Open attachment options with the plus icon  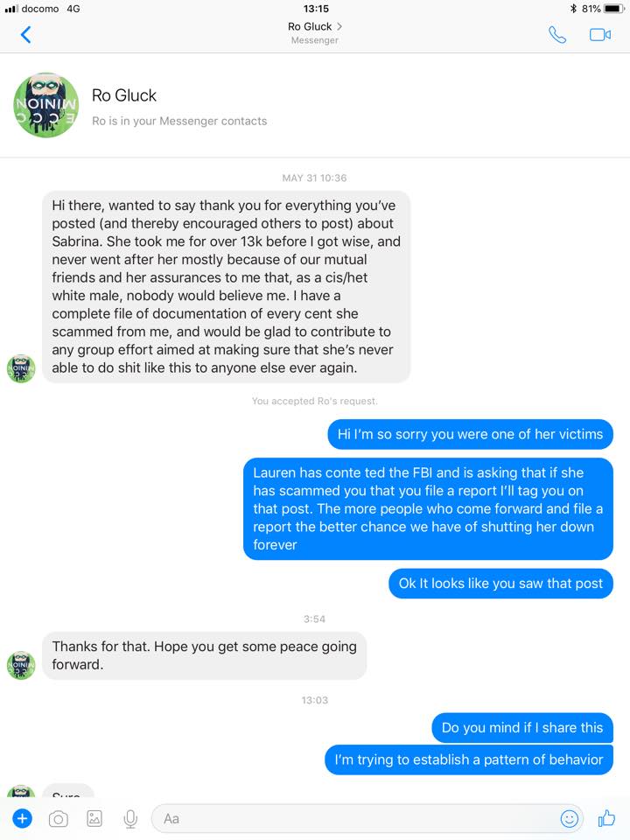pos(22,818)
